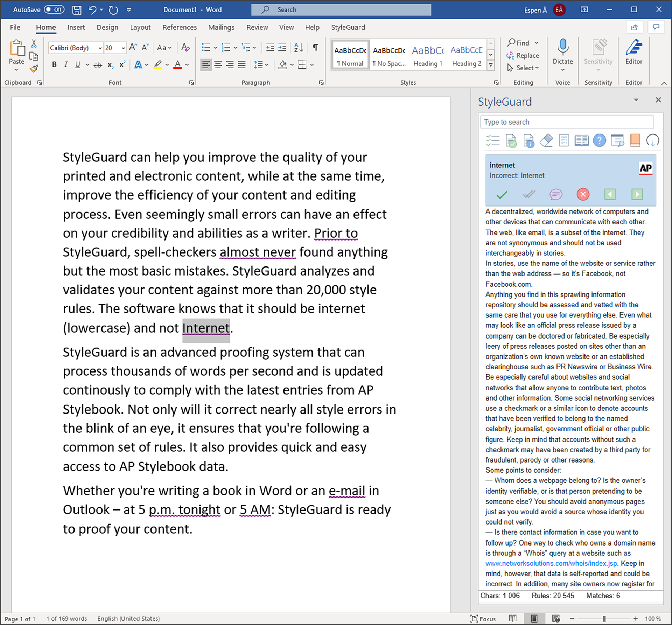The image size is (672, 625).
Task: Go to next match with right arrow
Action: click(x=637, y=194)
